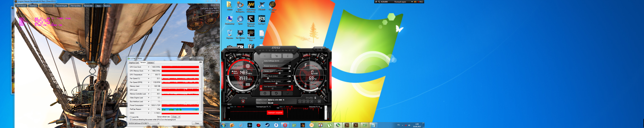
Task: Select Afterburner profile slot 3
Action: [x=307, y=101]
